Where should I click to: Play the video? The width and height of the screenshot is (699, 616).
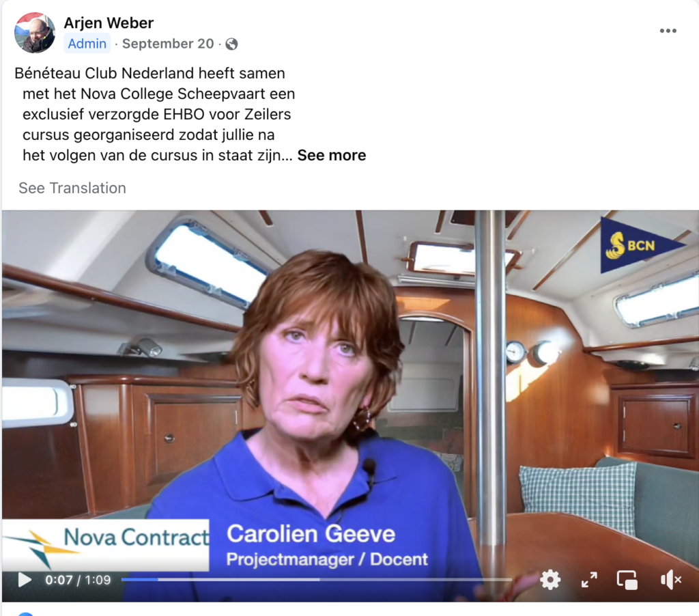25,580
